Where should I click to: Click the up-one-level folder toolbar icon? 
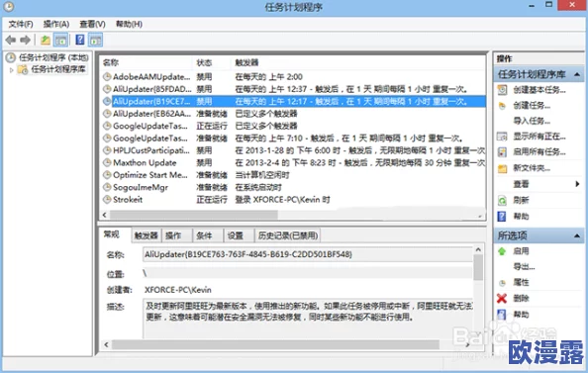tap(46, 40)
